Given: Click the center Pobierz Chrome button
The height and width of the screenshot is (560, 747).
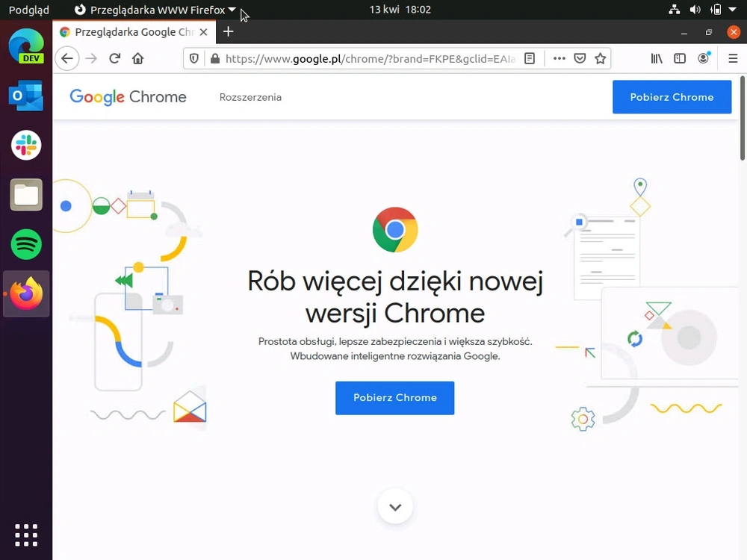Looking at the screenshot, I should pyautogui.click(x=395, y=398).
